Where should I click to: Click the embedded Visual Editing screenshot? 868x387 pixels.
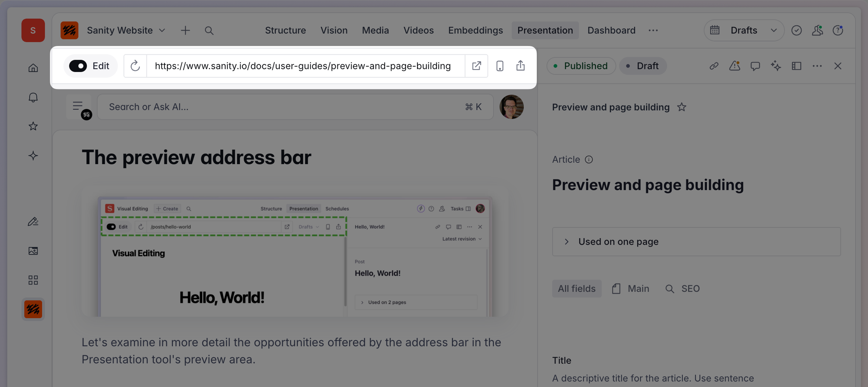295,256
